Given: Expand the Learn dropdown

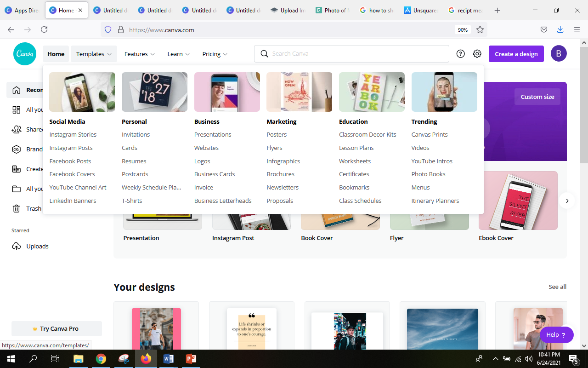Looking at the screenshot, I should tap(178, 54).
